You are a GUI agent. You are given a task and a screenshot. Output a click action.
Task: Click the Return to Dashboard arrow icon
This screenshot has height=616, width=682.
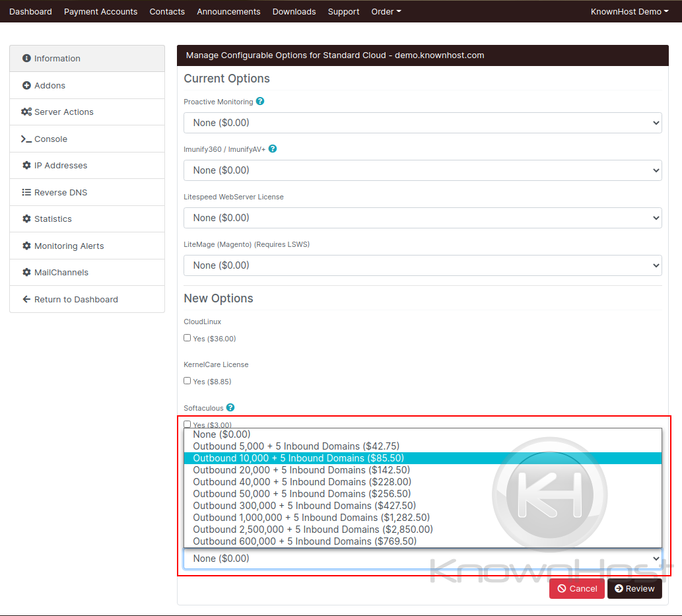coord(26,299)
